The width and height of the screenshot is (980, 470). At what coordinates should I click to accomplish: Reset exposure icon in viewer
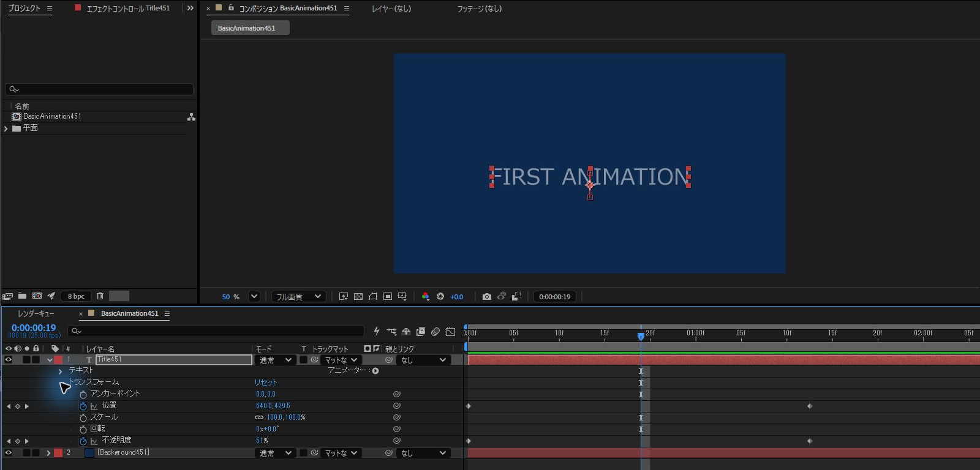440,297
